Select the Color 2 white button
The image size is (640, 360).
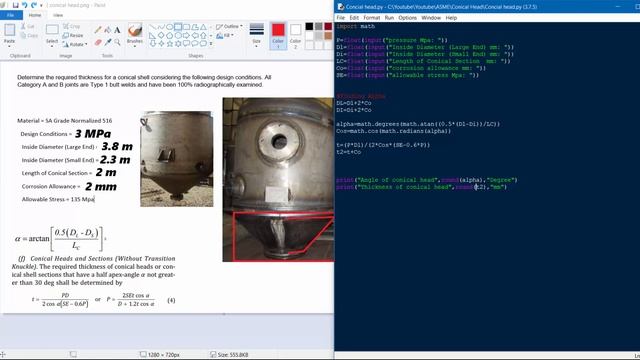tap(295, 36)
